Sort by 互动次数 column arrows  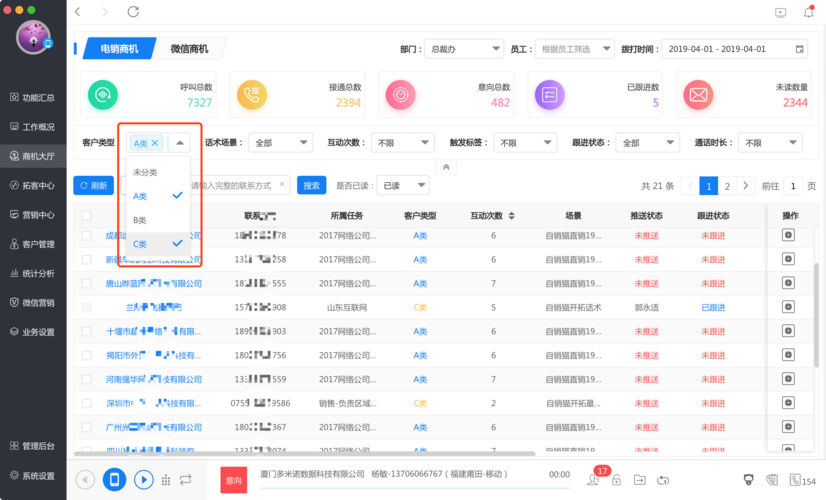[511, 215]
